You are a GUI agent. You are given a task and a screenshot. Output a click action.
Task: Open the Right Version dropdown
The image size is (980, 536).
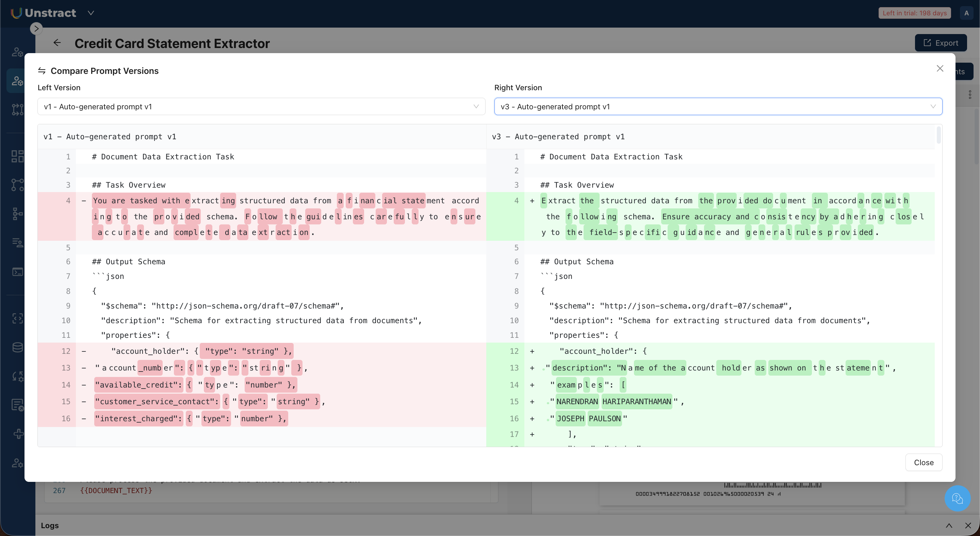point(718,107)
